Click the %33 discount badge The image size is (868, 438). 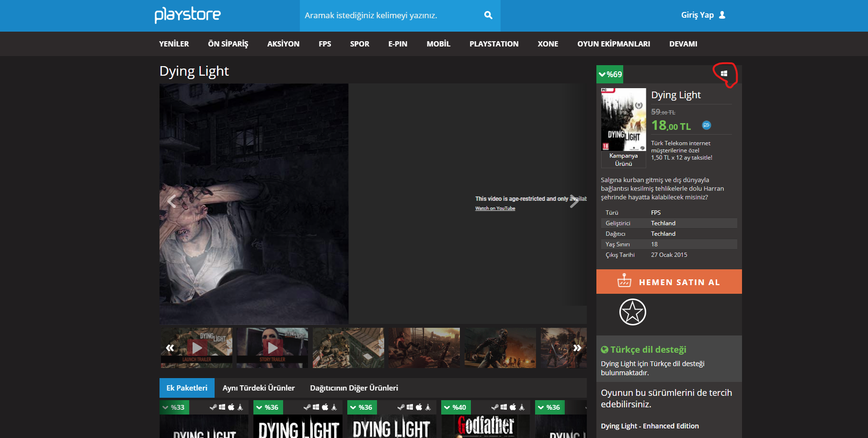(x=174, y=407)
